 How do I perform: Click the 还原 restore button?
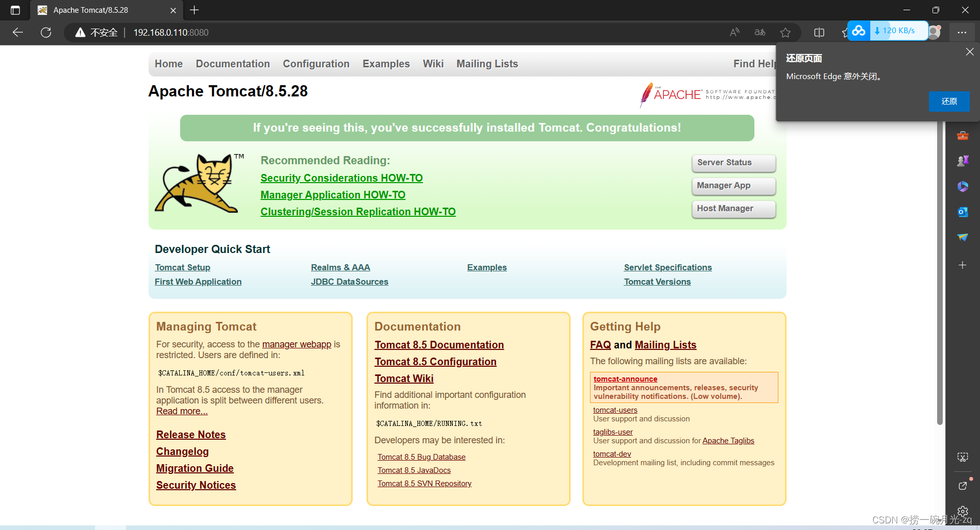pos(949,101)
